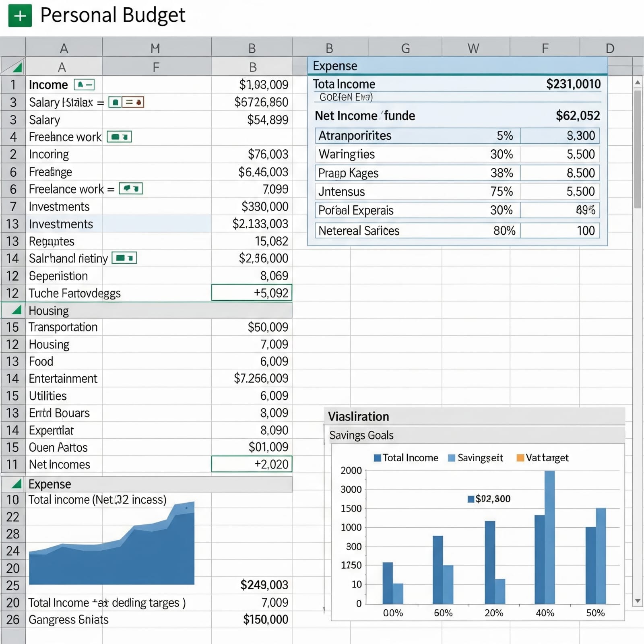This screenshot has height=644, width=644.
Task: Click the icon after 'Freelance work ='
Action: click(x=130, y=189)
